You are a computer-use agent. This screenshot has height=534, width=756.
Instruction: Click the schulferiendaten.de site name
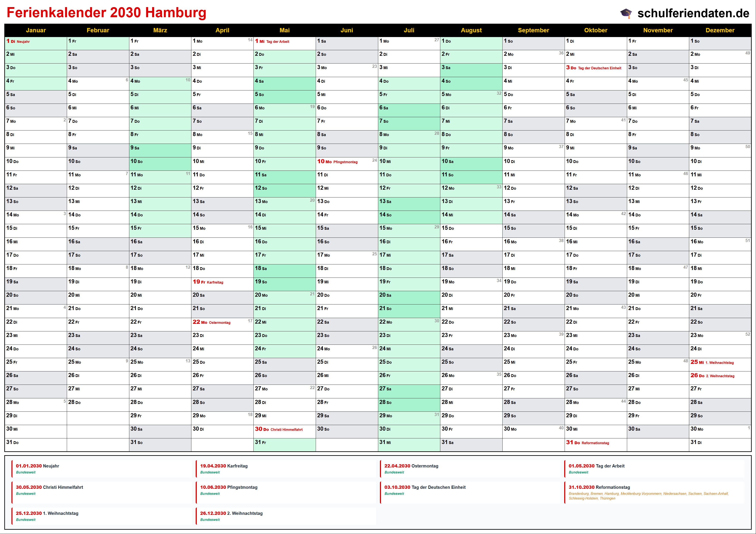coord(693,13)
